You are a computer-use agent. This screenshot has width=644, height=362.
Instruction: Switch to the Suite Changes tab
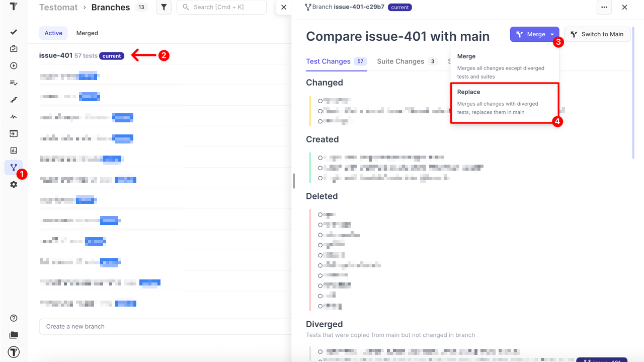pos(400,61)
